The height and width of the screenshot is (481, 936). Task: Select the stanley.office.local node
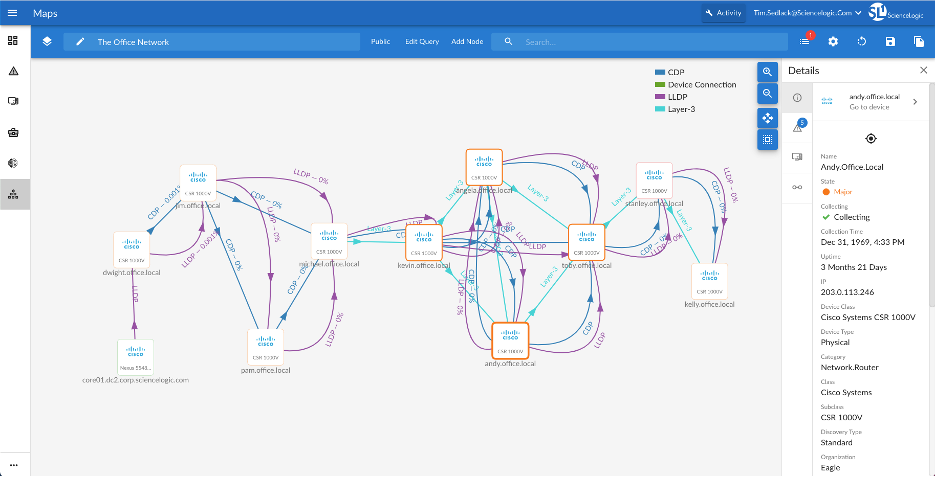click(x=654, y=180)
